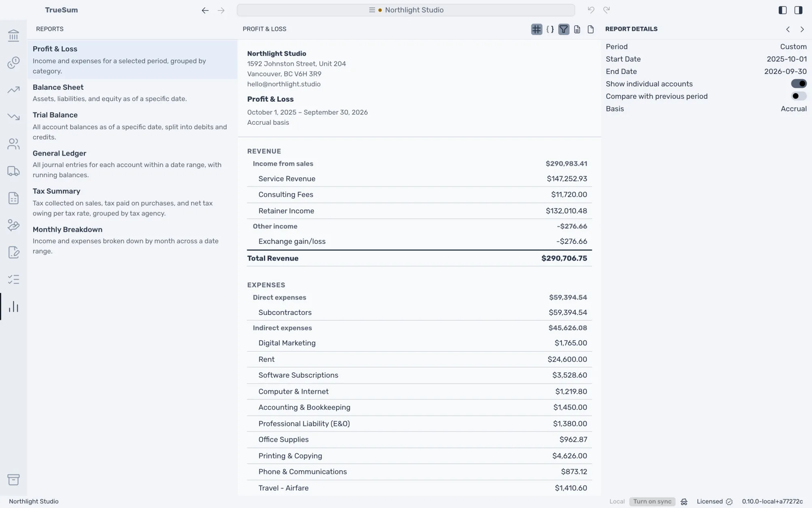
Task: Open the downward trending arrow sidebar icon
Action: tap(13, 117)
